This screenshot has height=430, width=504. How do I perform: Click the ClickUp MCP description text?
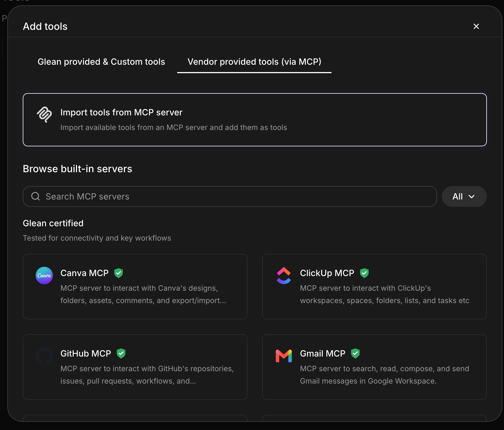point(384,294)
